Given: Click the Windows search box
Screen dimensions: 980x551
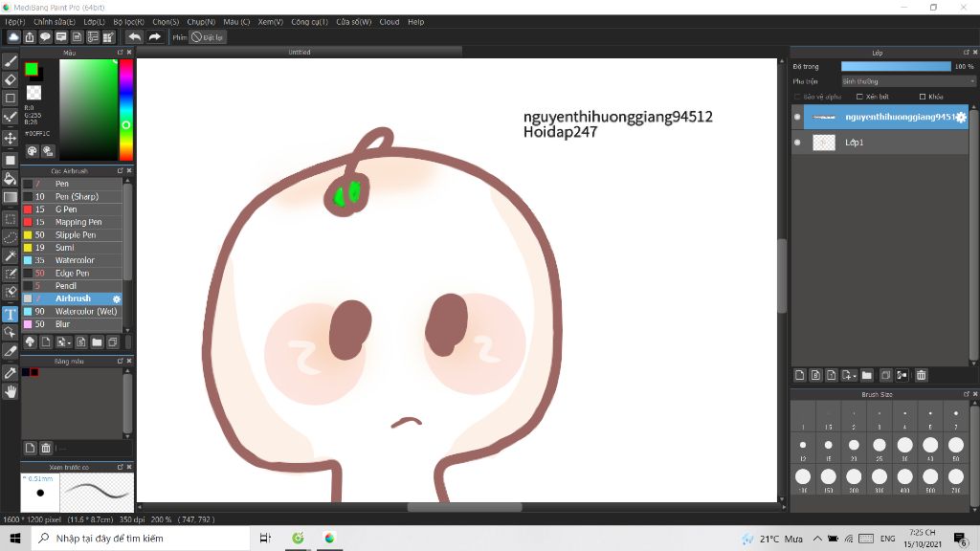Looking at the screenshot, I should click(141, 538).
